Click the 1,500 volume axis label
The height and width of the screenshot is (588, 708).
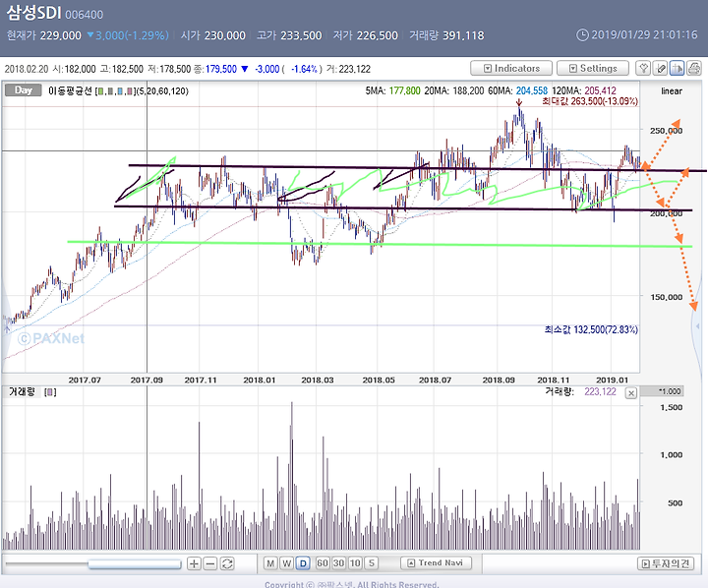[x=671, y=407]
